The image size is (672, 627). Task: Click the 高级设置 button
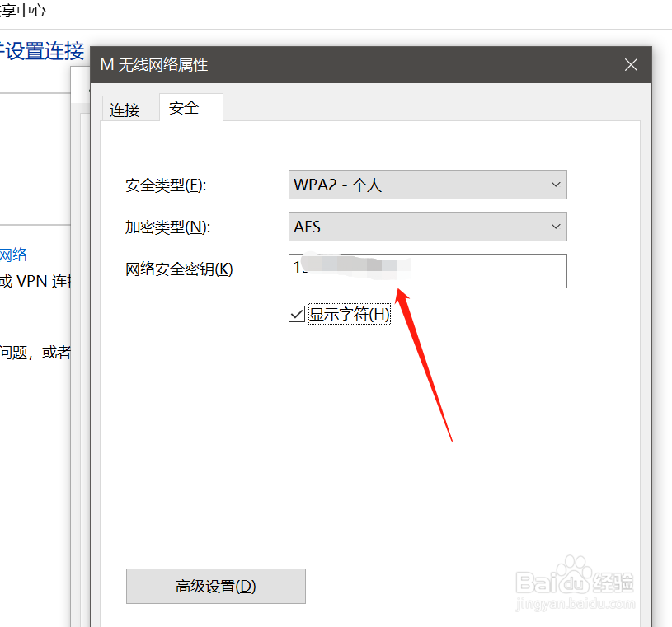point(215,586)
